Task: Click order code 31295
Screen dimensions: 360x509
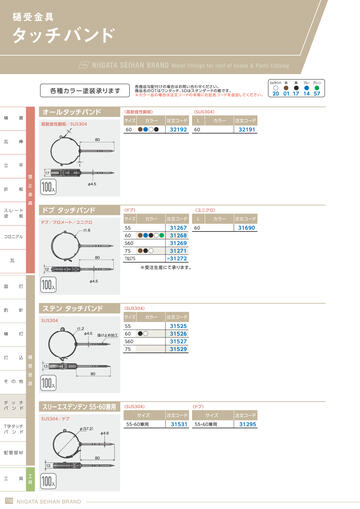Action: [248, 424]
